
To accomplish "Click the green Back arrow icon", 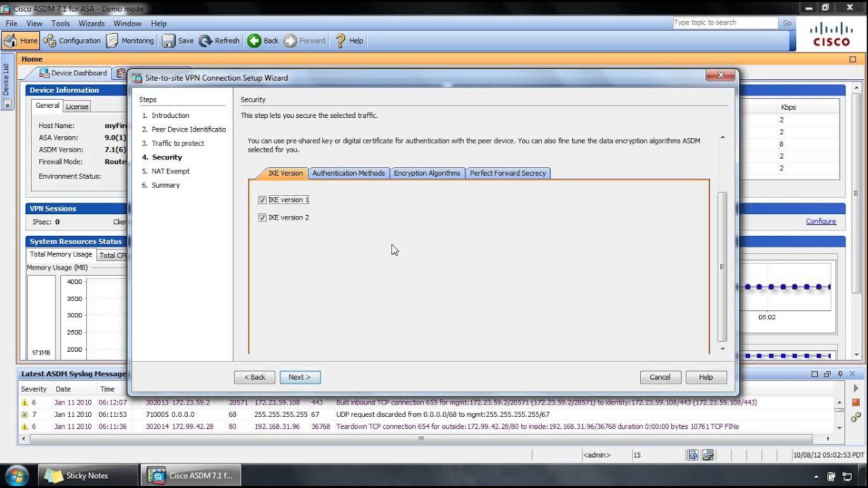I will pyautogui.click(x=254, y=41).
